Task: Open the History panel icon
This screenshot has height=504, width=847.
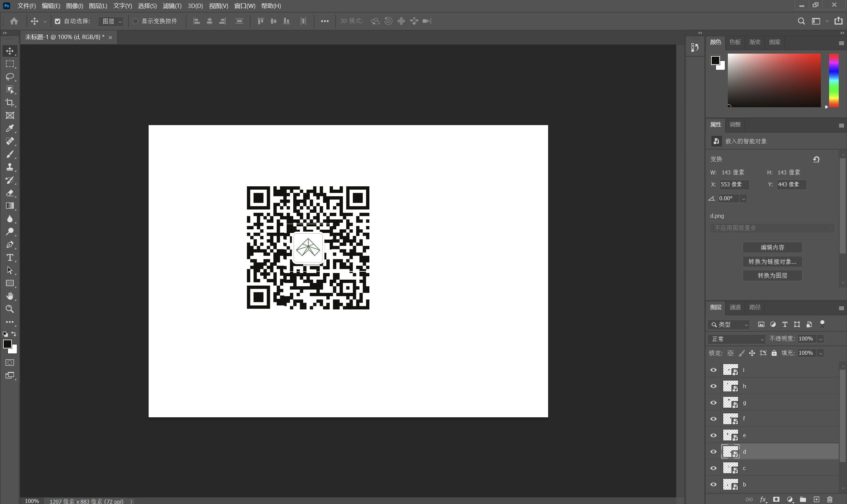Action: click(x=695, y=48)
